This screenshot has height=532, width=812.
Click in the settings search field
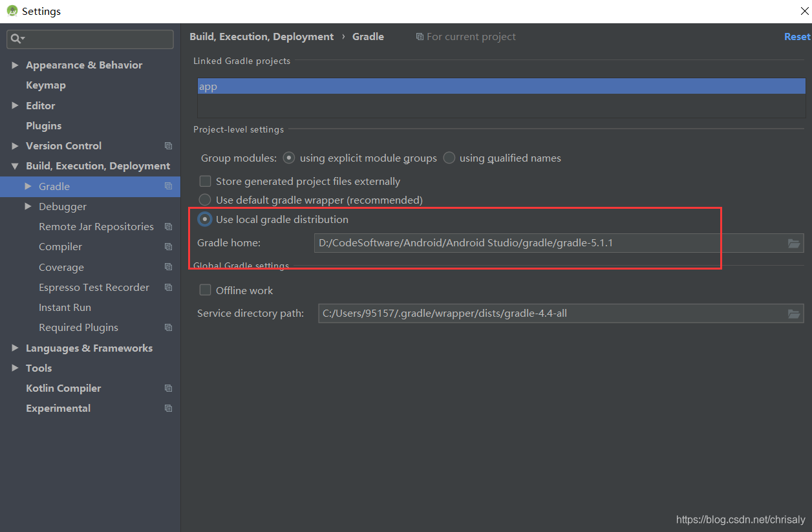[x=91, y=39]
